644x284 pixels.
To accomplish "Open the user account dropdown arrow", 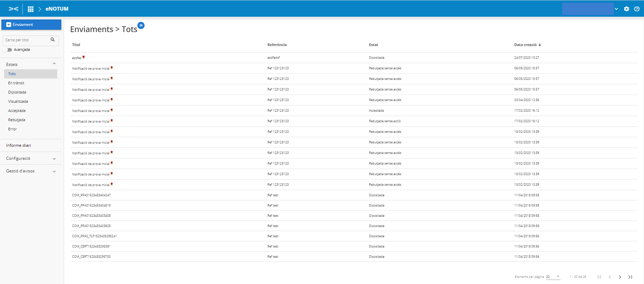I will [x=616, y=9].
